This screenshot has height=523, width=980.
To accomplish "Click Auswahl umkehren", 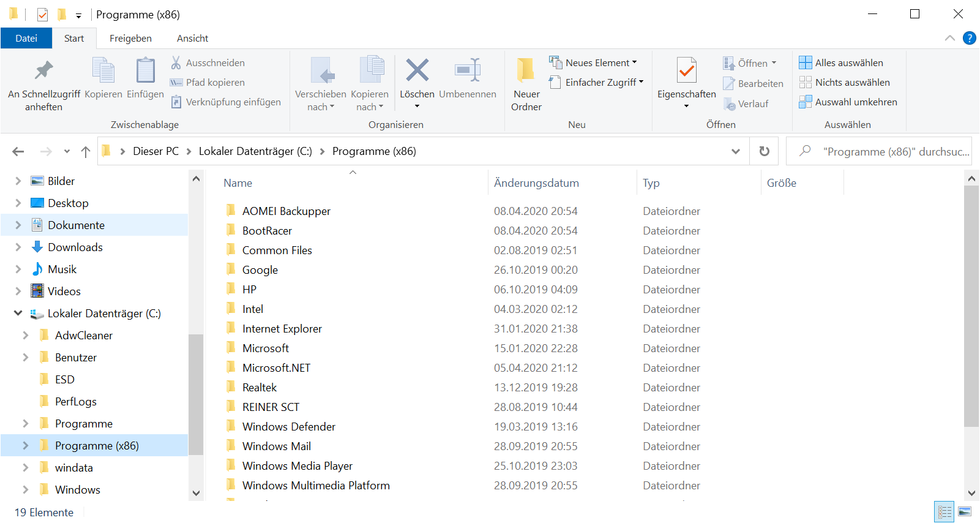I will click(848, 102).
